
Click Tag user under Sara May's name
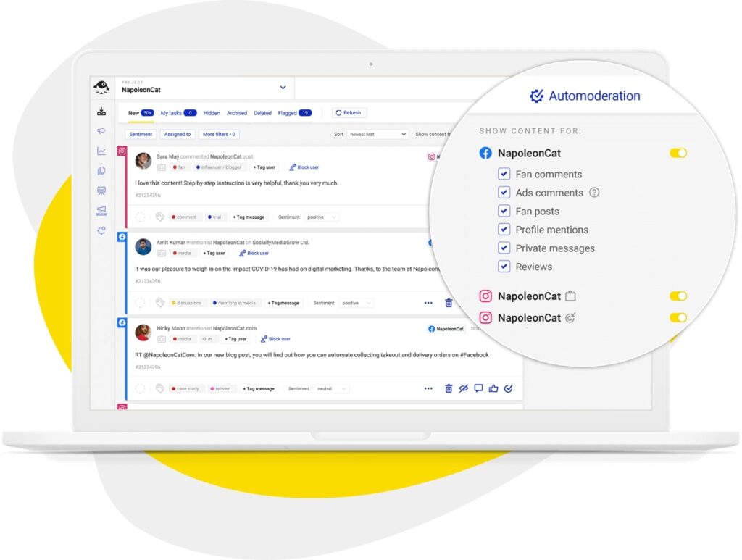(264, 167)
